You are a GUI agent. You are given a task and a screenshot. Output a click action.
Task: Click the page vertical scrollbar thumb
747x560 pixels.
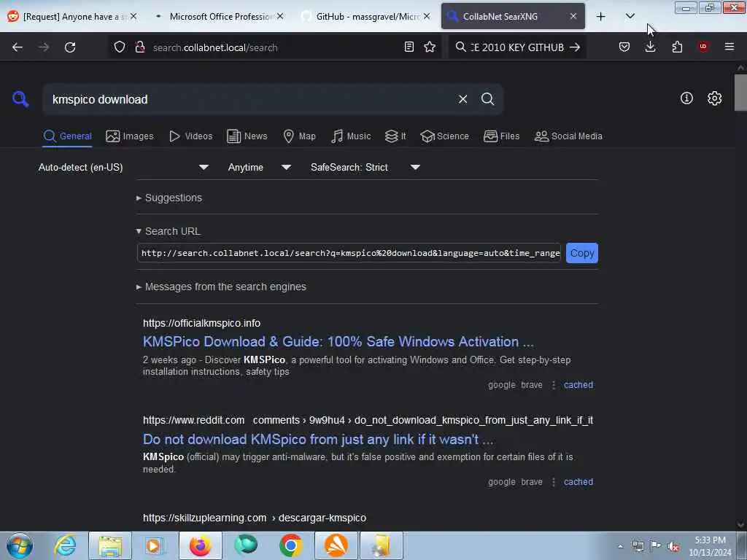(740, 93)
